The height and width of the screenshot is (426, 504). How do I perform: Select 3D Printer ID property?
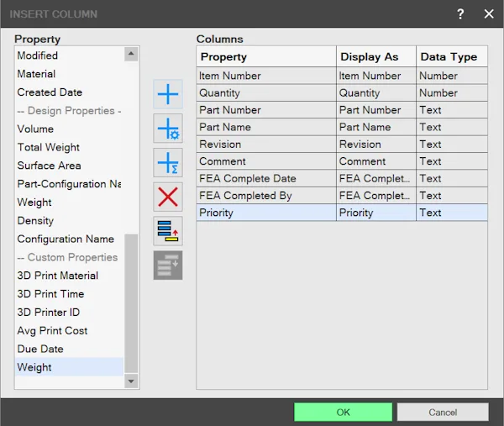click(69, 312)
